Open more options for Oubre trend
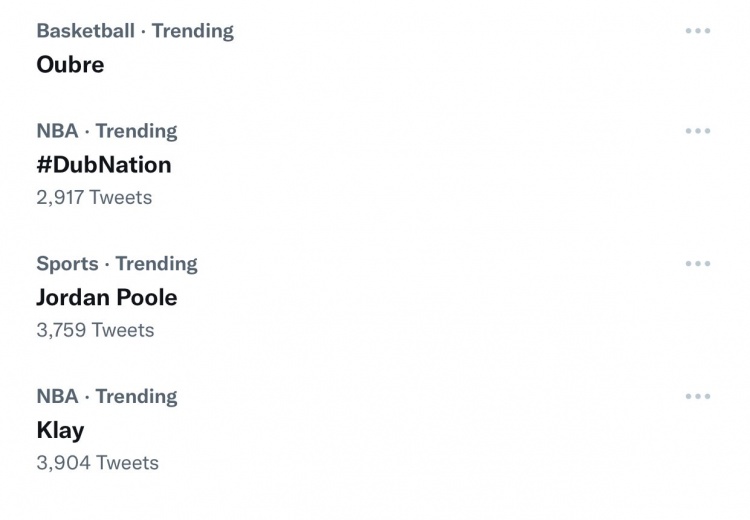 point(698,31)
